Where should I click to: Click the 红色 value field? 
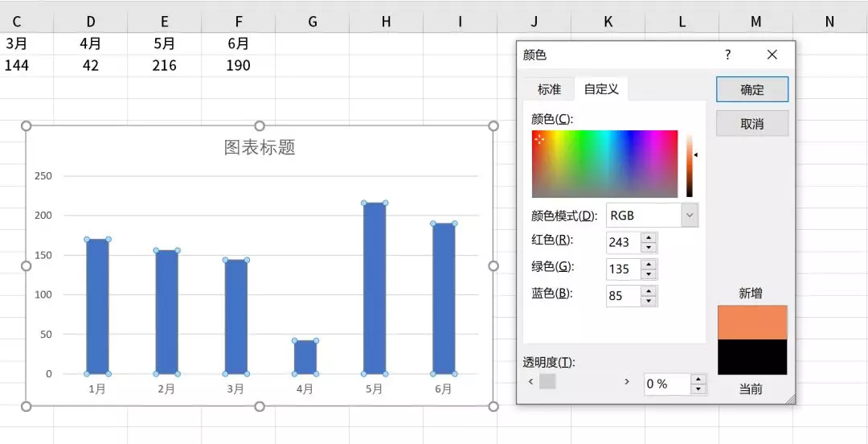click(623, 242)
